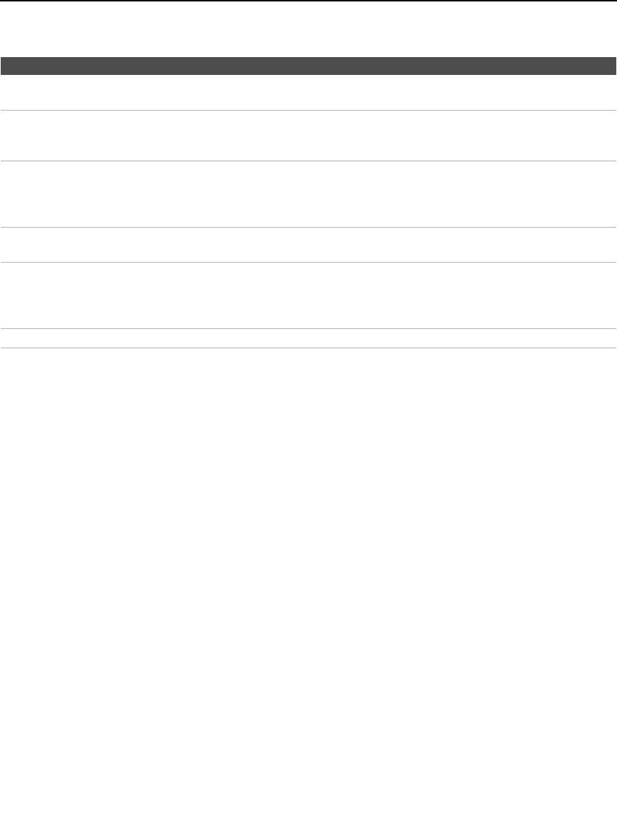The image size is (617, 840).
Task: Click the separator line under the first row
Action: point(308,111)
